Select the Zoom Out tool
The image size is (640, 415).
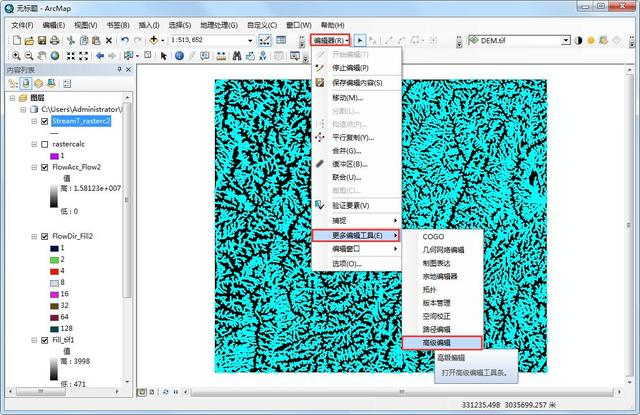(29, 56)
